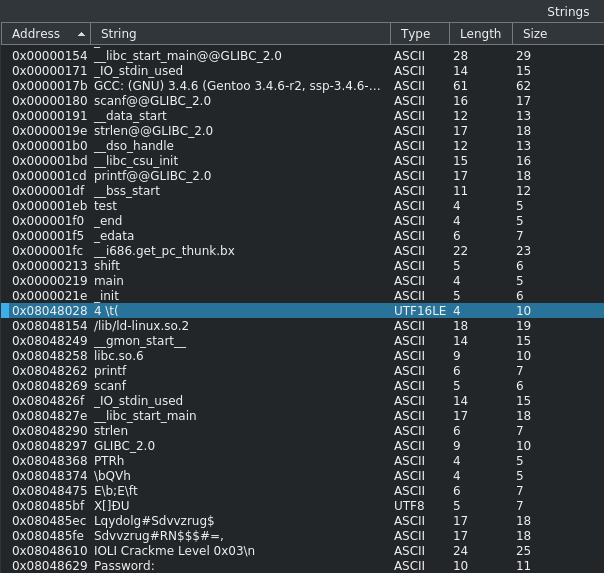Select the Strings panel title

click(568, 12)
